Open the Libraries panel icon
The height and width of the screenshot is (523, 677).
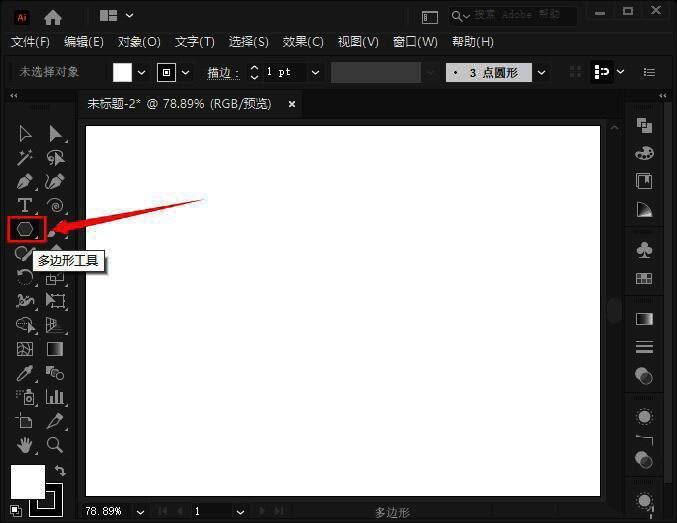[x=644, y=181]
